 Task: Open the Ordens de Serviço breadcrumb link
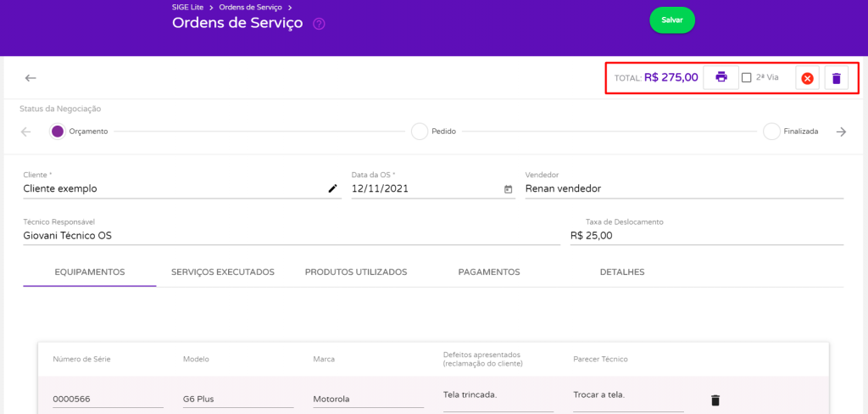[x=250, y=7]
